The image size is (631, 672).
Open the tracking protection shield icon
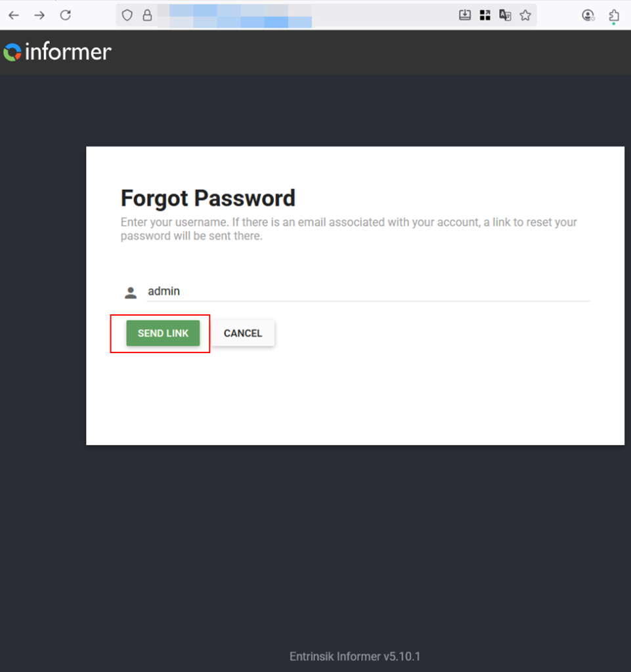(x=127, y=16)
